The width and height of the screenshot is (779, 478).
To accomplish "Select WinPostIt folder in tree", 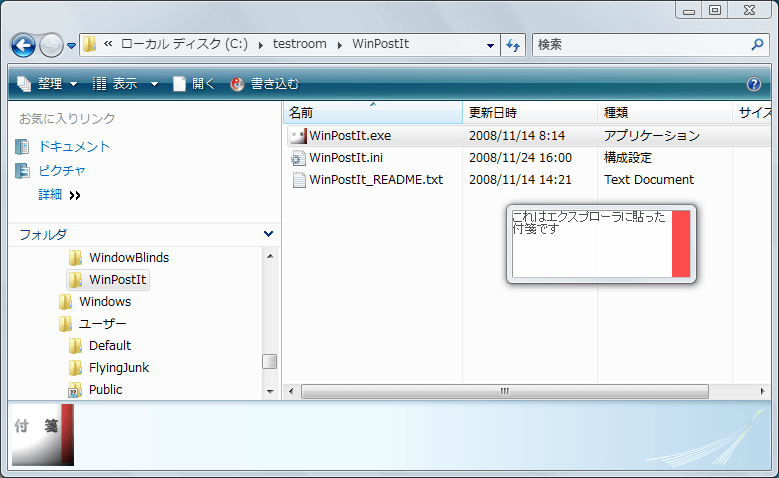I will [x=108, y=279].
